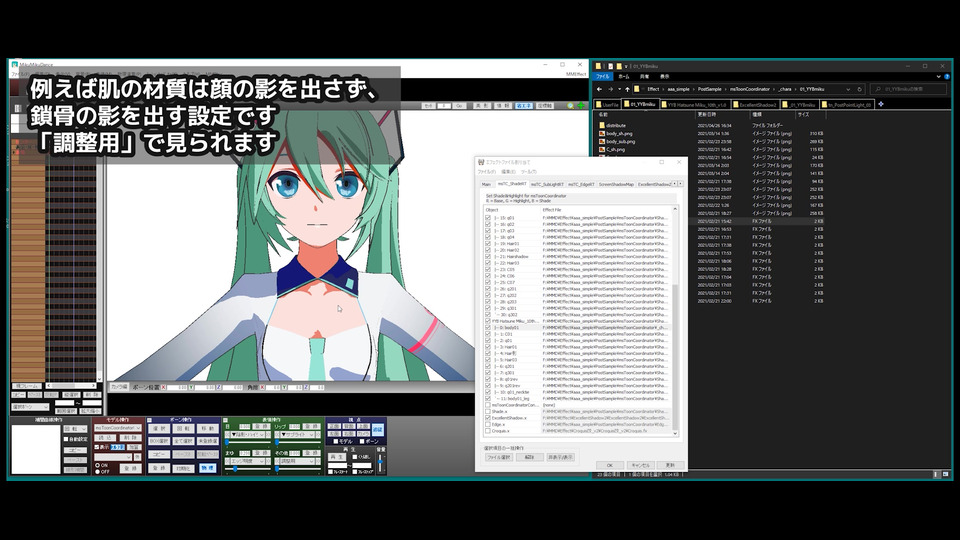Click the 更新 button in effect dialog

(x=670, y=465)
